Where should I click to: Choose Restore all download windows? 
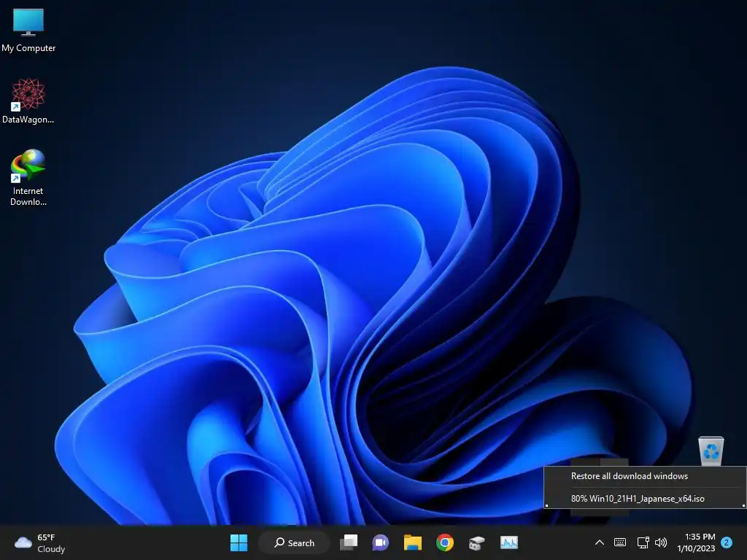[630, 475]
